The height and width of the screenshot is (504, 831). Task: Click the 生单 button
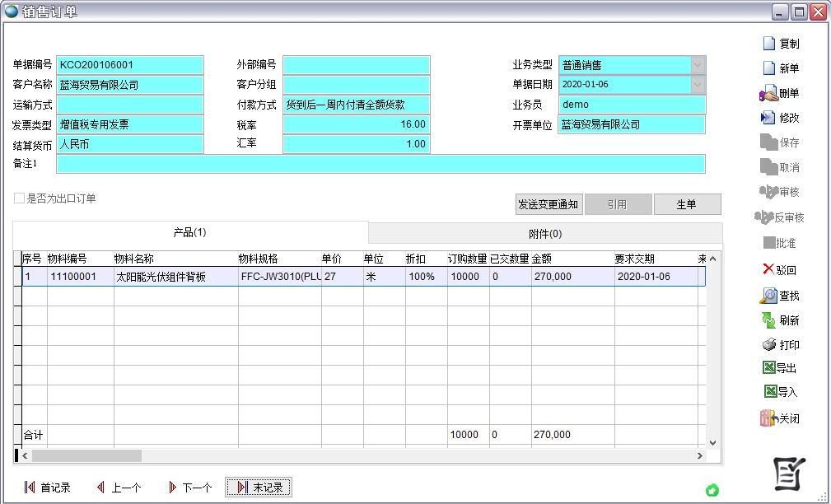[687, 204]
